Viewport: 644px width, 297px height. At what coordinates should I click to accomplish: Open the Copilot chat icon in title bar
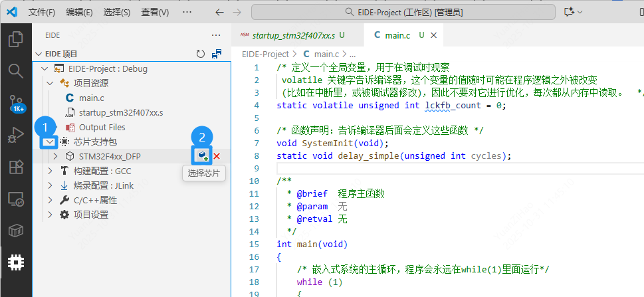point(569,12)
